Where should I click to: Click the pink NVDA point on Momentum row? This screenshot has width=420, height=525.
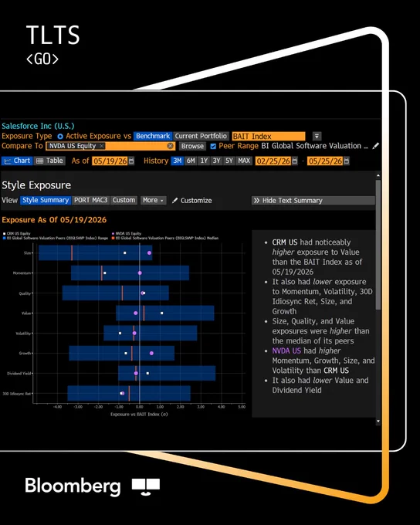click(x=140, y=273)
